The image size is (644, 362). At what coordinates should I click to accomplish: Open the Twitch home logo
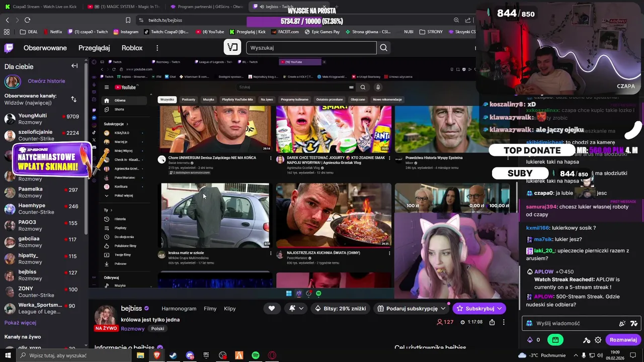tap(9, 48)
